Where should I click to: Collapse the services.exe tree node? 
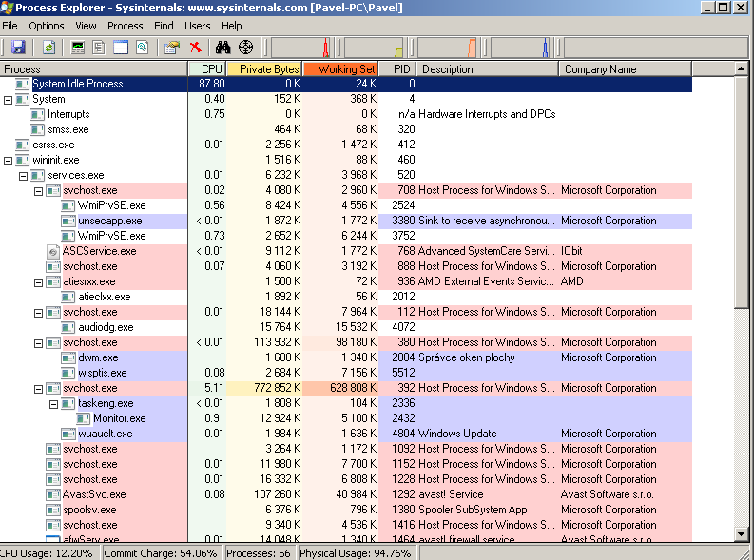click(x=24, y=175)
